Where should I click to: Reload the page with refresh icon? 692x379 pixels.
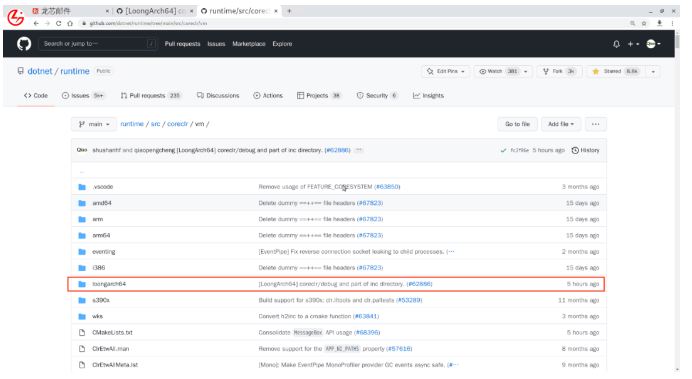[x=58, y=23]
